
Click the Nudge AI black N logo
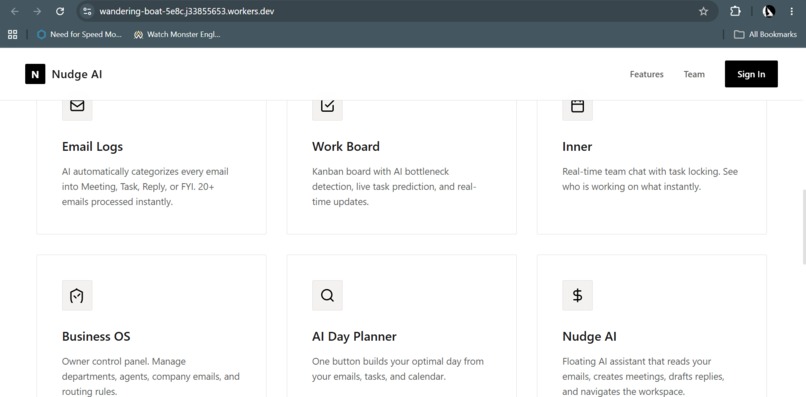pos(35,74)
